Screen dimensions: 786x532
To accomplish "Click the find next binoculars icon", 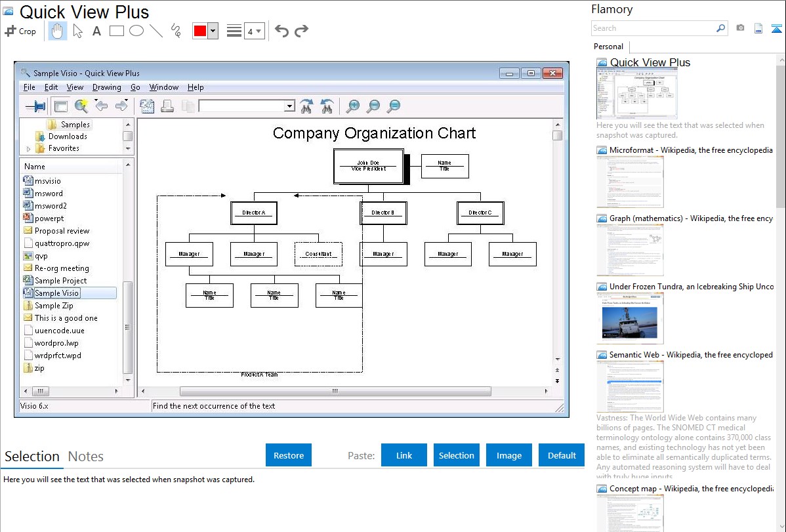I will pos(306,106).
